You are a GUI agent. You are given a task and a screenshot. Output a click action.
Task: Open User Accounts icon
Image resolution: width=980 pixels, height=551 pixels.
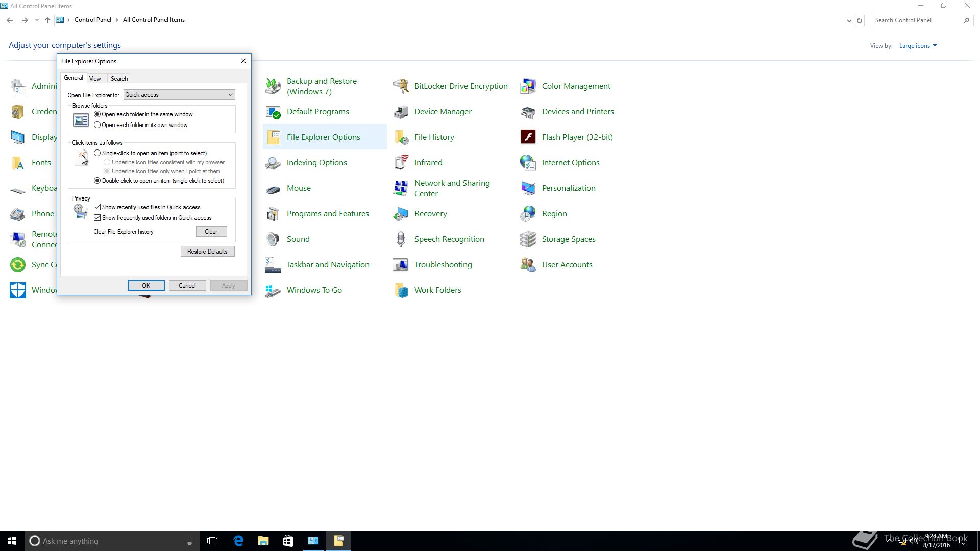528,265
